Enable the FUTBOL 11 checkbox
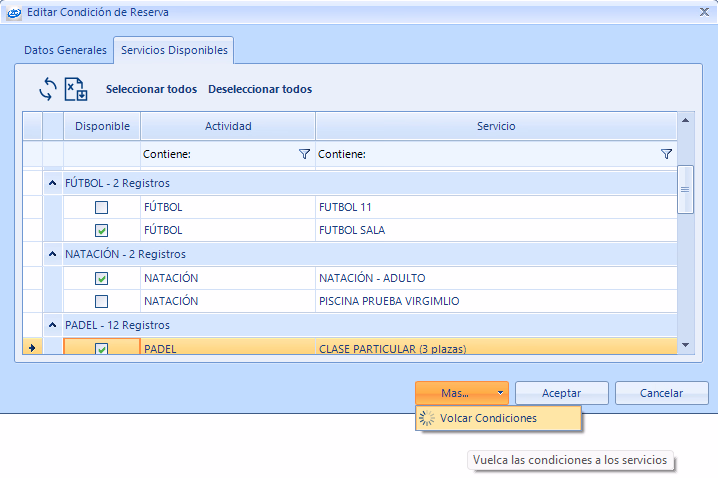Image resolution: width=718 pixels, height=478 pixels. 101,208
